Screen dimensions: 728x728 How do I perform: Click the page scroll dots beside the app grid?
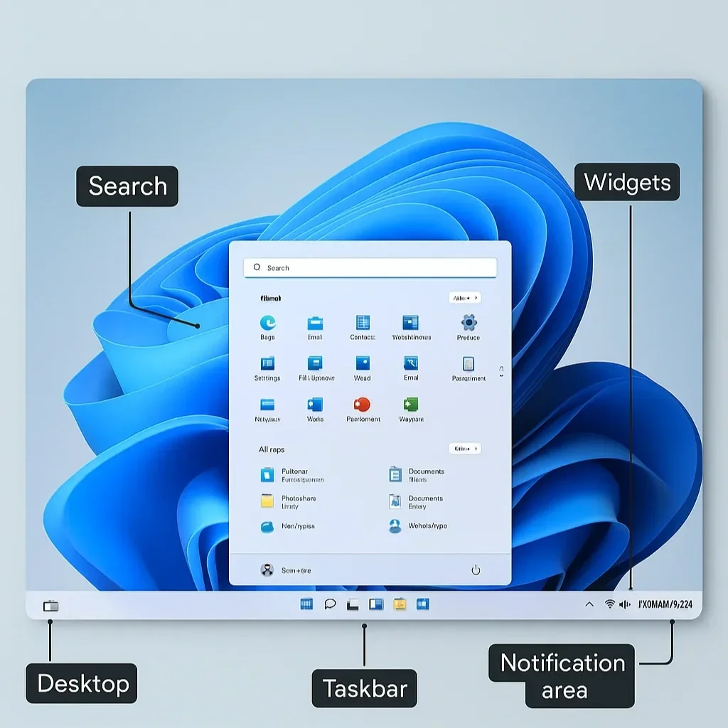tap(501, 371)
